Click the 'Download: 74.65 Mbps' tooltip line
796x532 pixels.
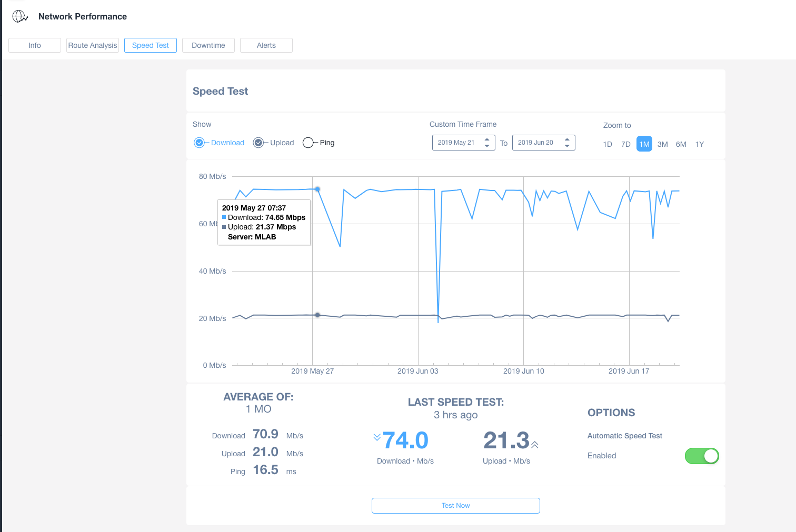[x=264, y=217]
